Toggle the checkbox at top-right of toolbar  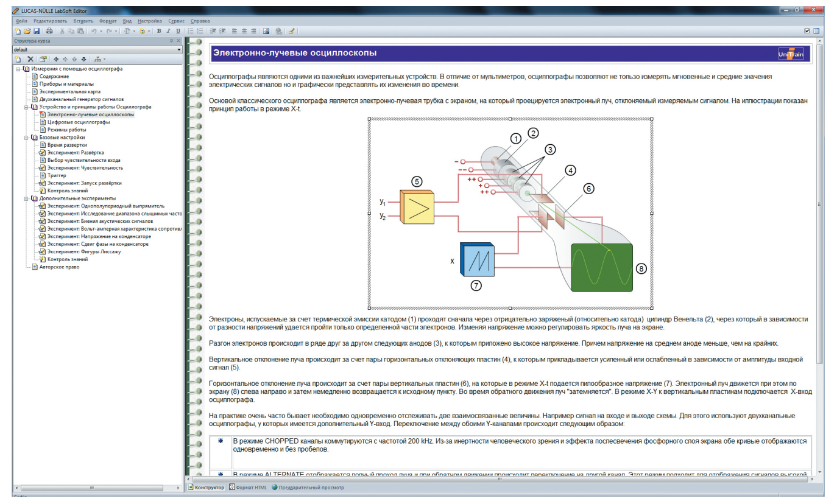pyautogui.click(x=808, y=31)
